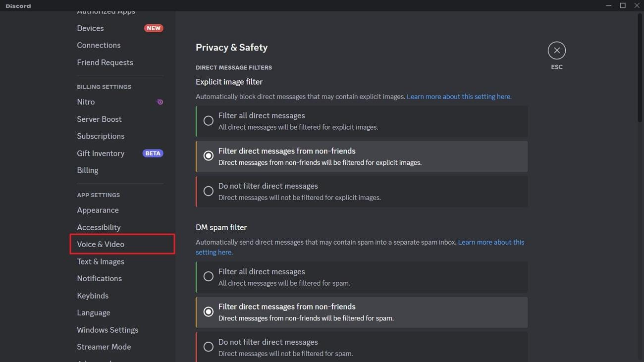This screenshot has height=362, width=644.
Task: Open Notifications settings
Action: click(99, 278)
